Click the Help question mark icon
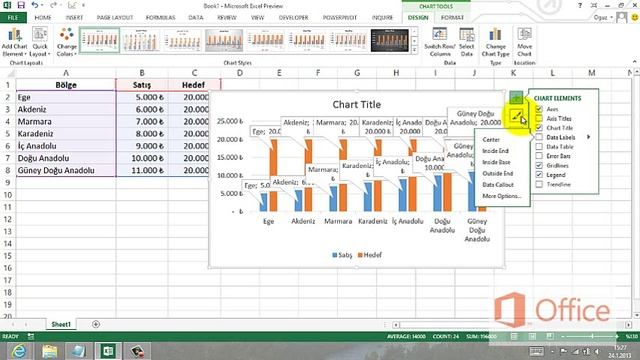This screenshot has width=640, height=360. coord(580,5)
